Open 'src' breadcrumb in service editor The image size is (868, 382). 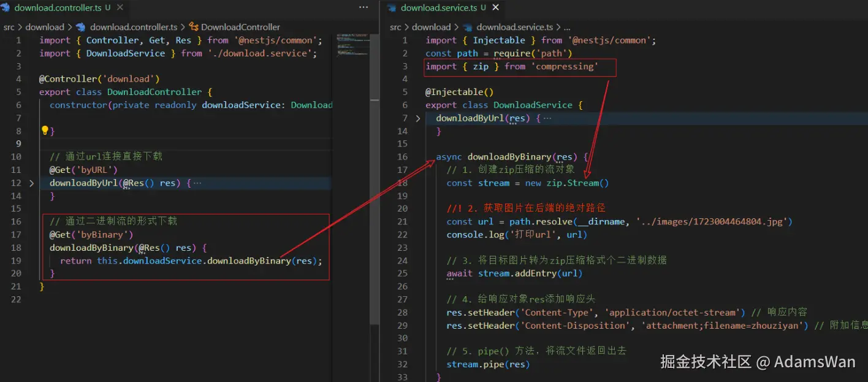click(x=396, y=27)
